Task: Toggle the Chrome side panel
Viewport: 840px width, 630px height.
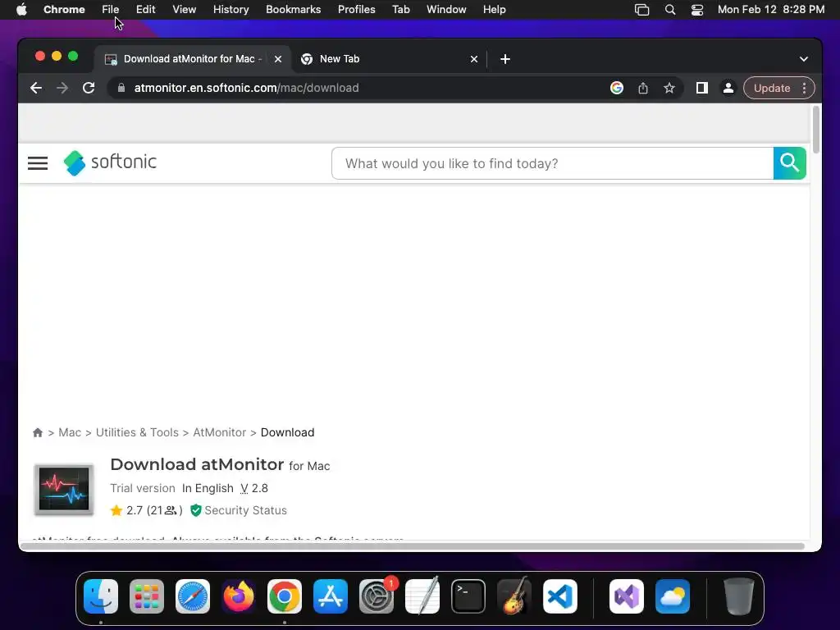Action: [702, 88]
